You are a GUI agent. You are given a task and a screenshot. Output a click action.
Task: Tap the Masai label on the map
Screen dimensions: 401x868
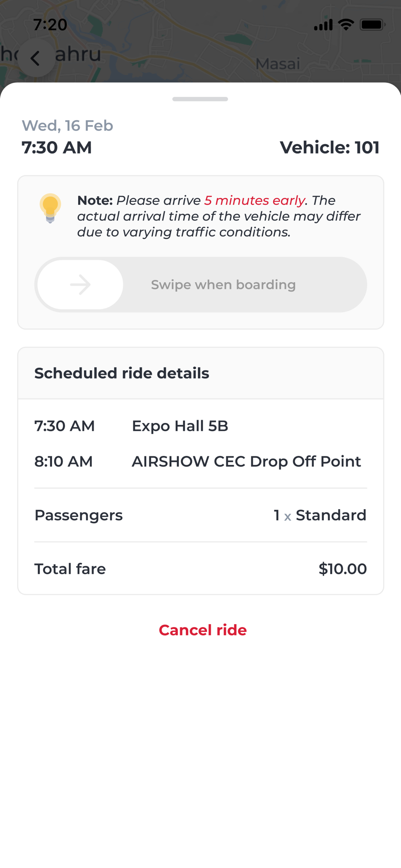point(278,64)
